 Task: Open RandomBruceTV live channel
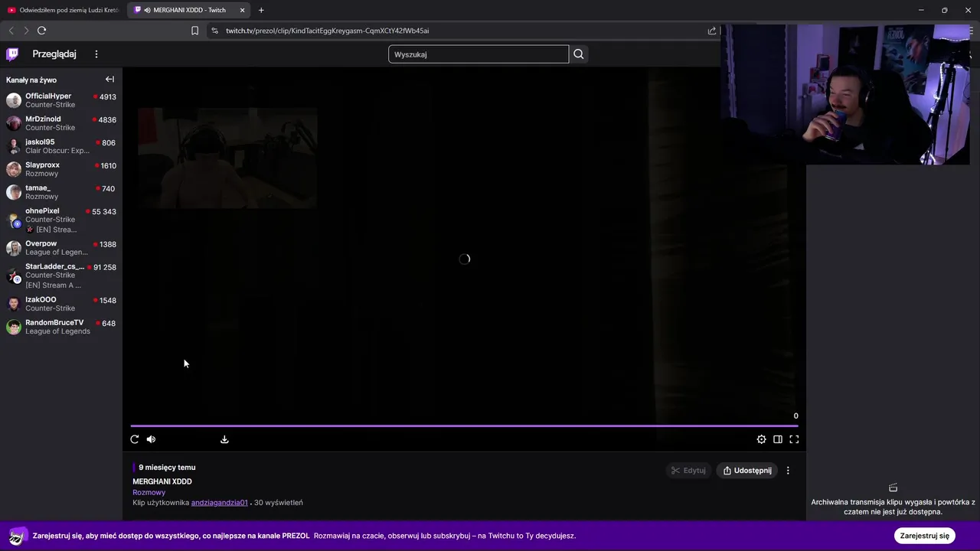(x=61, y=327)
